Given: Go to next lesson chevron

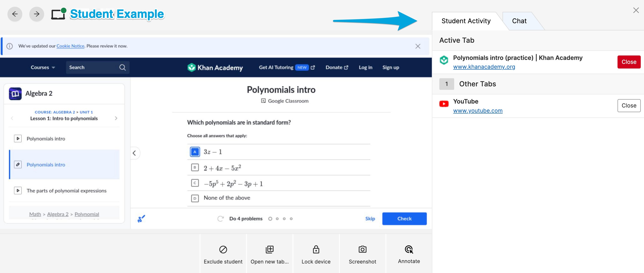Looking at the screenshot, I should 116,118.
